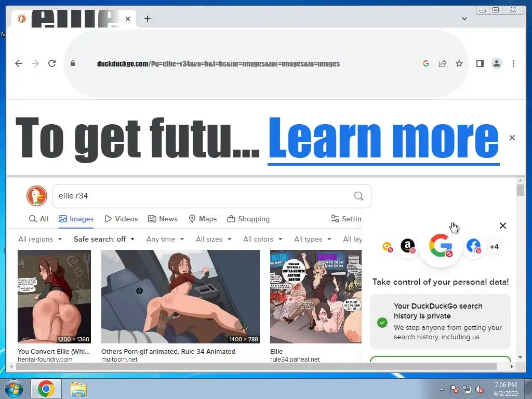The height and width of the screenshot is (399, 532).
Task: Switch to the Shopping tab
Action: click(248, 219)
